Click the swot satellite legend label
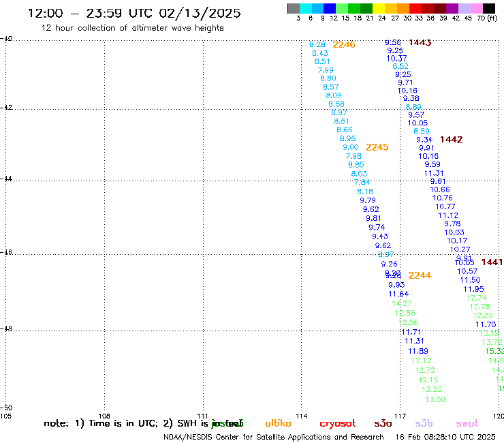Screen dimensions: 504x443 pyautogui.click(x=467, y=423)
